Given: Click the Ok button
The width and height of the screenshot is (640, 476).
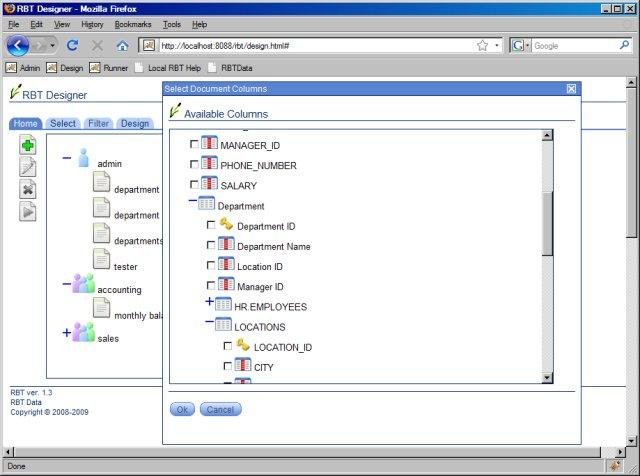Looking at the screenshot, I should (182, 409).
